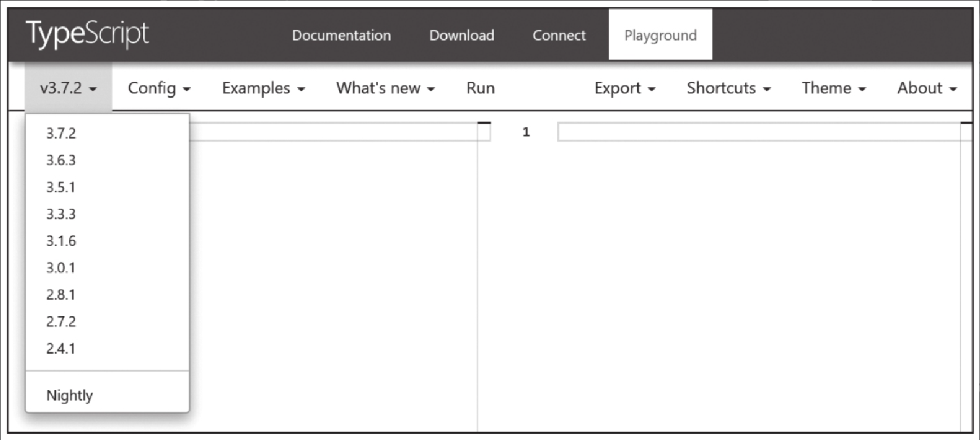This screenshot has height=440, width=980.
Task: Open the Theme dropdown
Action: (833, 88)
